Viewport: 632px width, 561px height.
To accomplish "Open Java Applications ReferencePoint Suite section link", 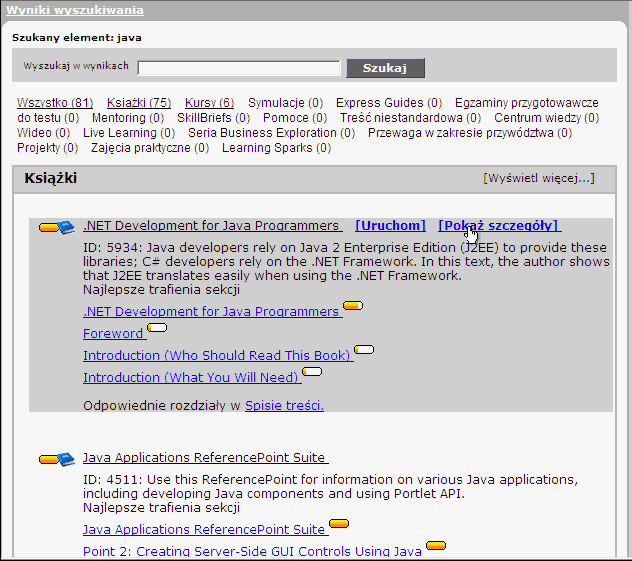I will 206,530.
